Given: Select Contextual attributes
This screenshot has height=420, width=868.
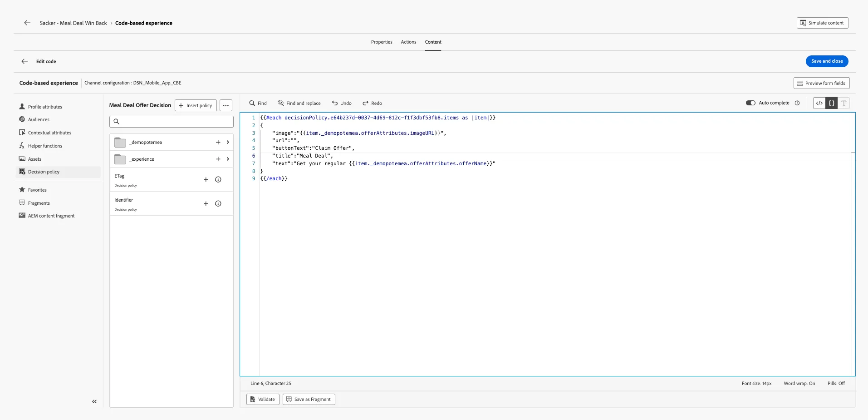Looking at the screenshot, I should (x=49, y=133).
